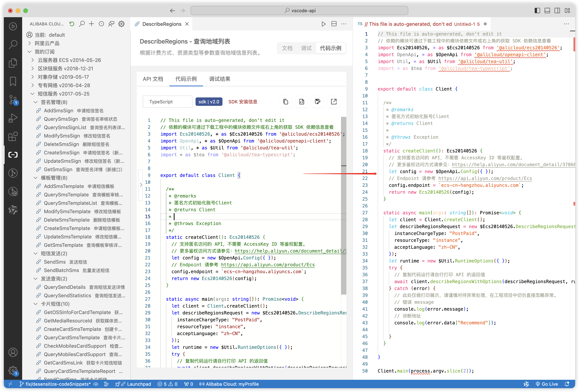579x392 pixels.
Task: Open Alibaba Cloud extension settings gear
Action: tap(121, 24)
